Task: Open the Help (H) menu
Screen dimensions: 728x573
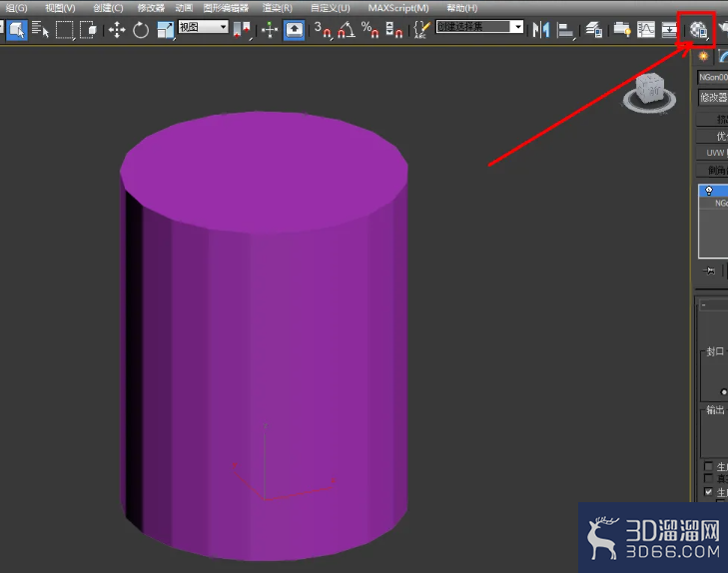Action: 462,8
